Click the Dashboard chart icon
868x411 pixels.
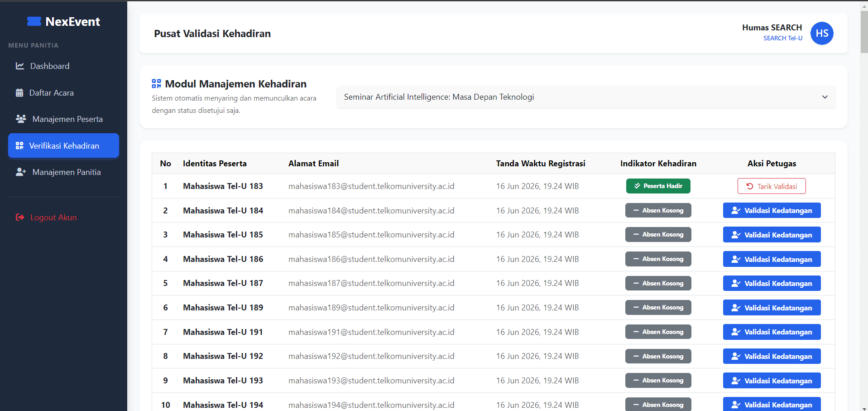click(x=20, y=66)
